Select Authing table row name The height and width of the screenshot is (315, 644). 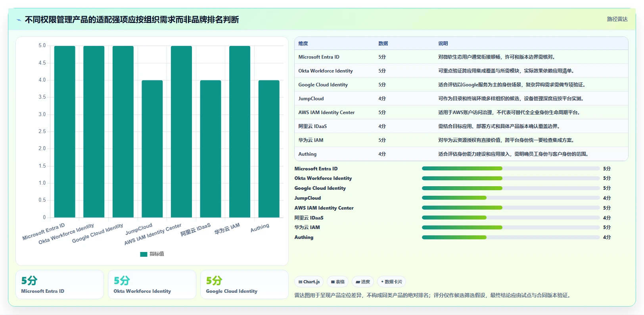307,154
